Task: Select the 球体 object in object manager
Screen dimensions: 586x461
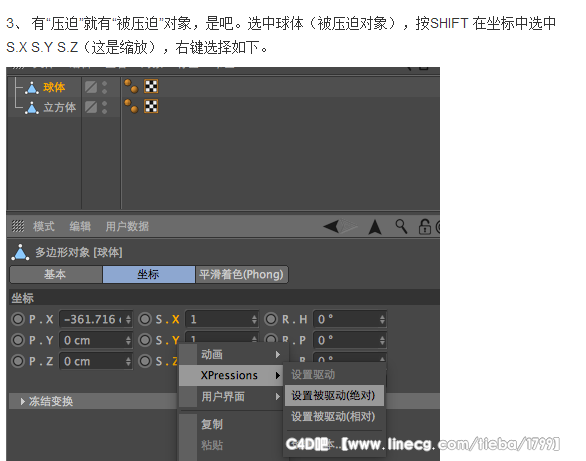Action: [x=54, y=87]
